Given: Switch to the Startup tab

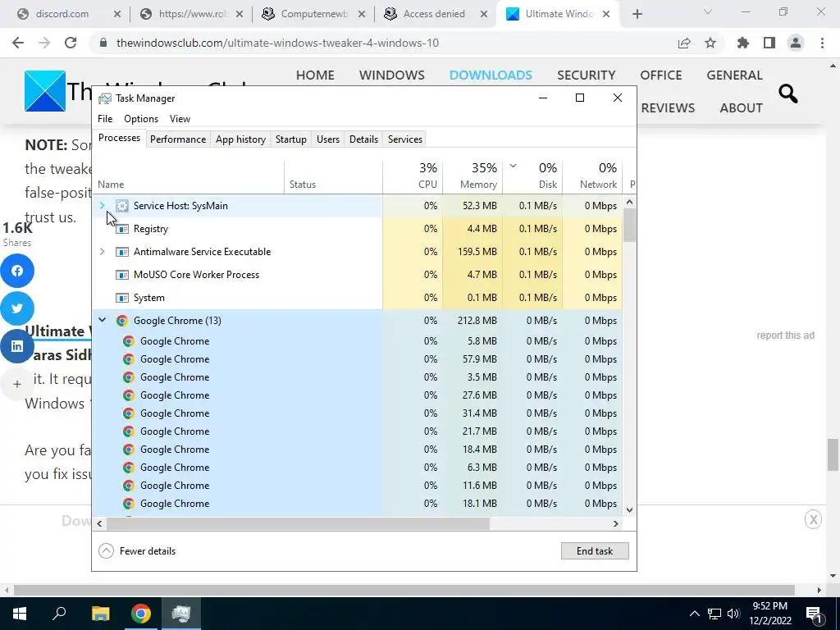Looking at the screenshot, I should 291,139.
